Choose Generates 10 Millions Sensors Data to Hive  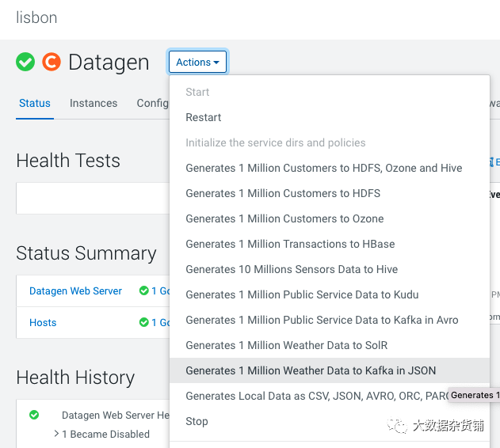tap(330, 269)
